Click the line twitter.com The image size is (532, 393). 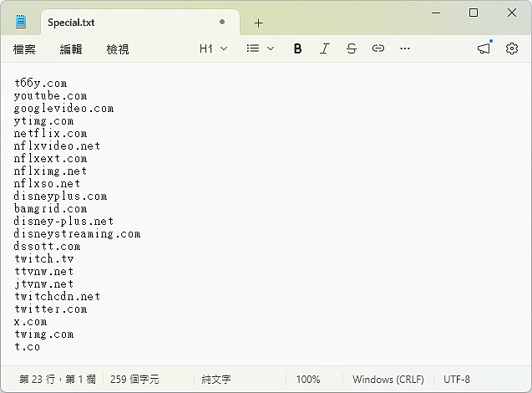51,309
